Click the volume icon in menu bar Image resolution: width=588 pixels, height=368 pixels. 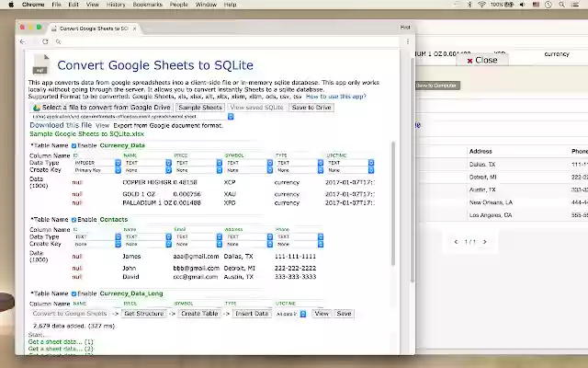tap(523, 5)
